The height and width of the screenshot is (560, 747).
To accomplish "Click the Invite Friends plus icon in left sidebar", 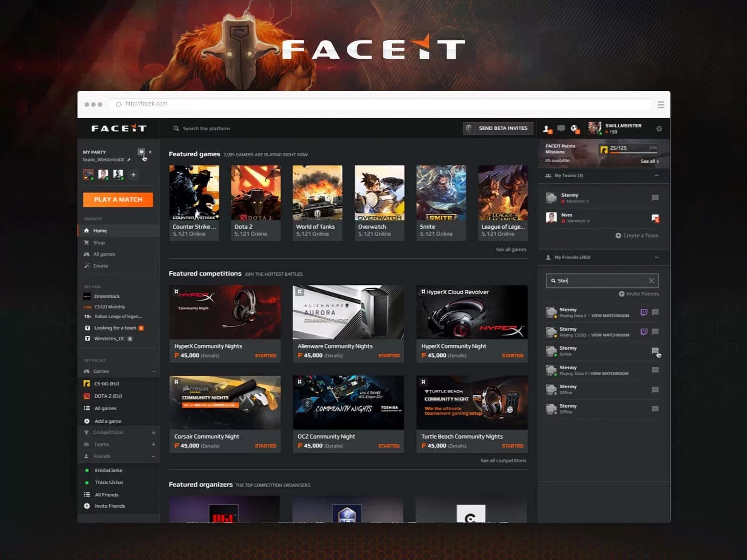I will point(86,506).
